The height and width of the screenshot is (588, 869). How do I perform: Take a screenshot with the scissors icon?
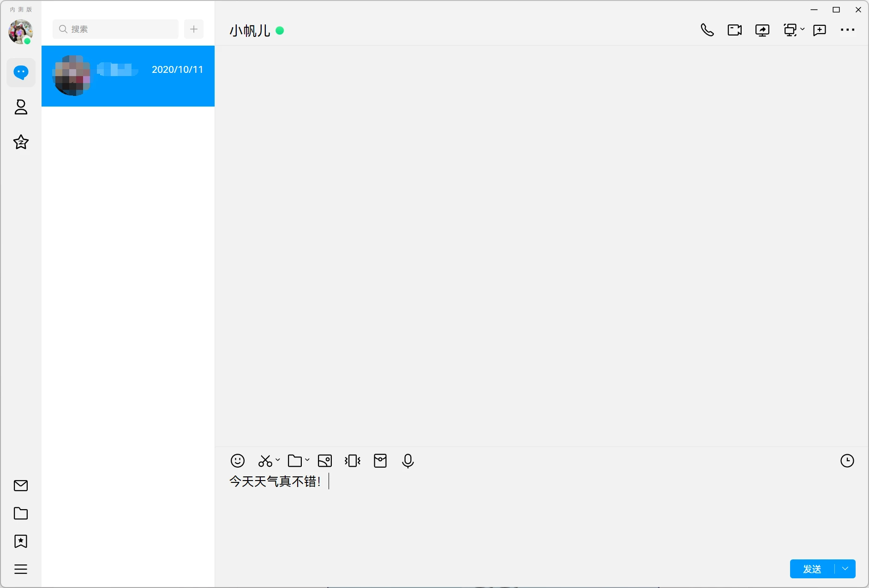[265, 461]
